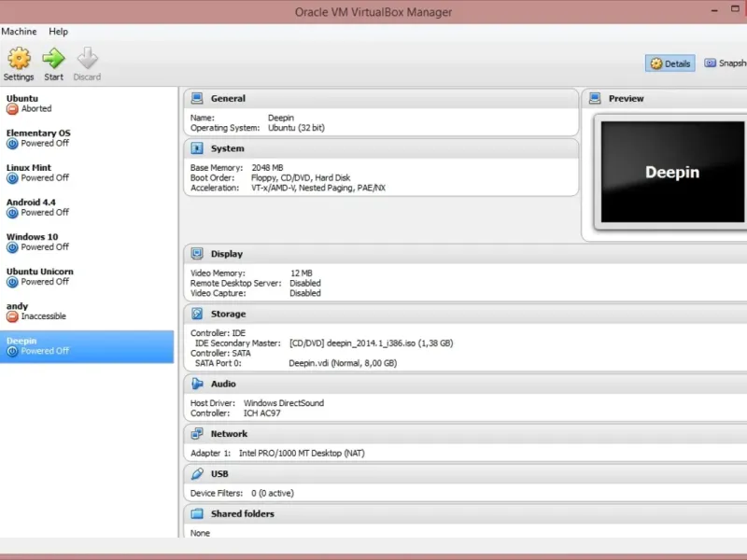This screenshot has width=747, height=560.
Task: Open the System settings heading
Action: 228,148
